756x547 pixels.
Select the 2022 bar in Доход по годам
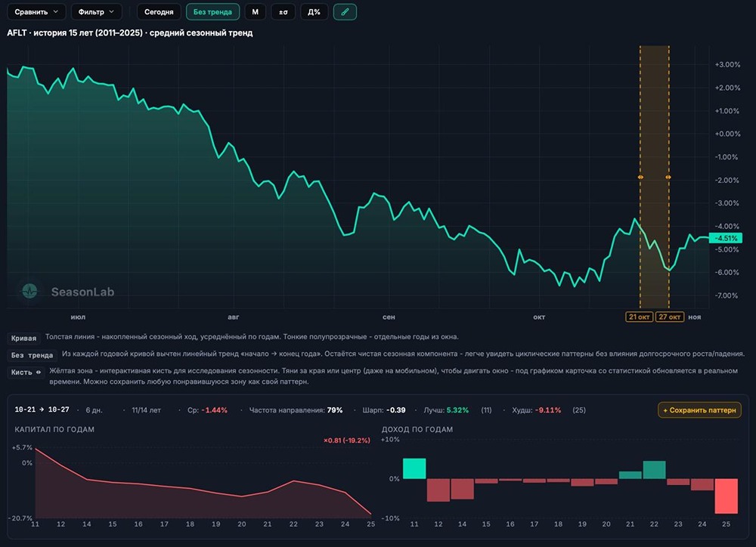pos(654,470)
